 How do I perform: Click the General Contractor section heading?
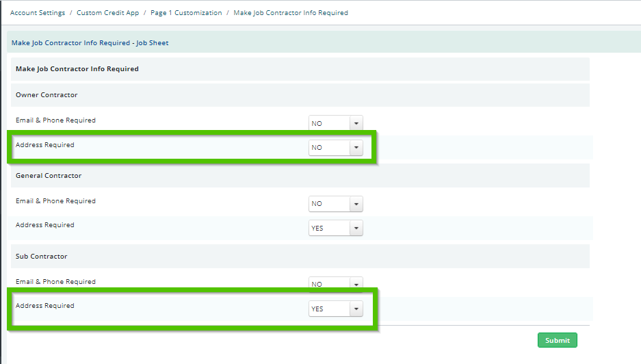click(x=49, y=175)
